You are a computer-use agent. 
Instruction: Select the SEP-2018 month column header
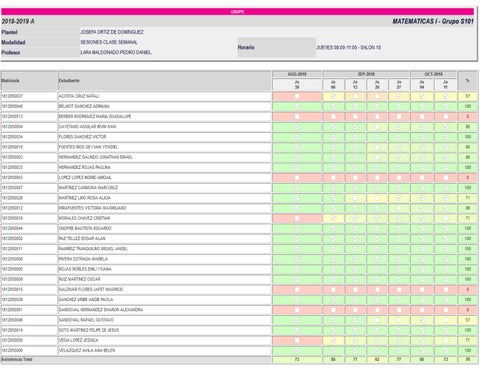click(x=366, y=74)
